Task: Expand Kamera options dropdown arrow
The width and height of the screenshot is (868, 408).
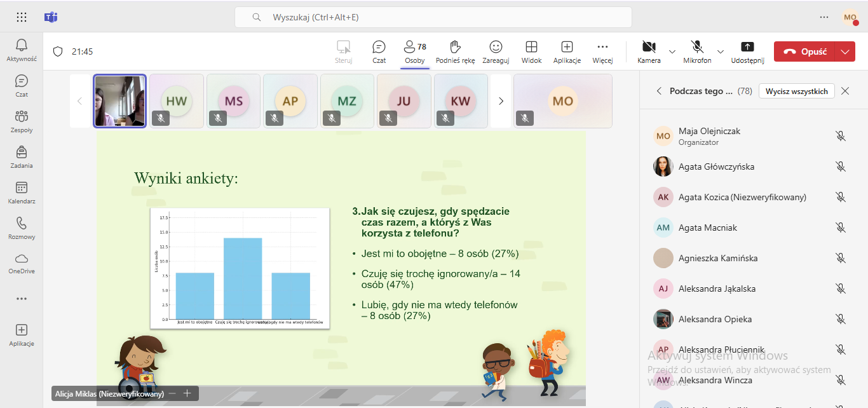Action: pos(672,51)
